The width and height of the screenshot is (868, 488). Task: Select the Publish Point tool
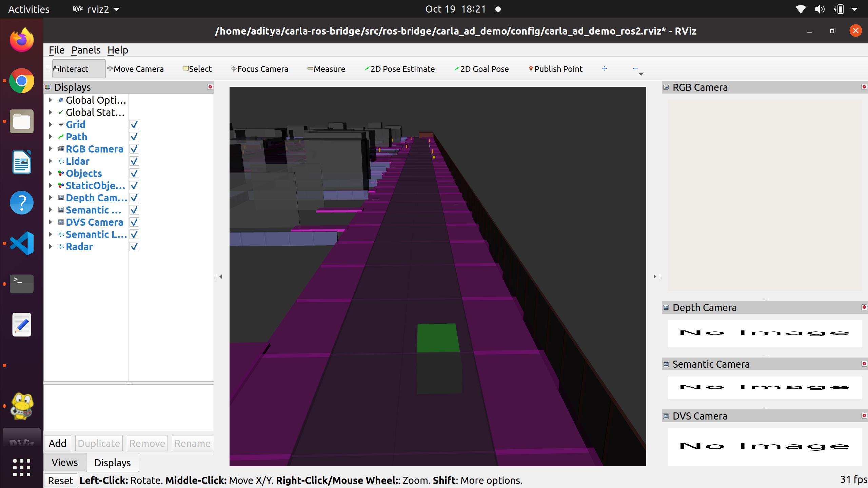[x=555, y=69]
